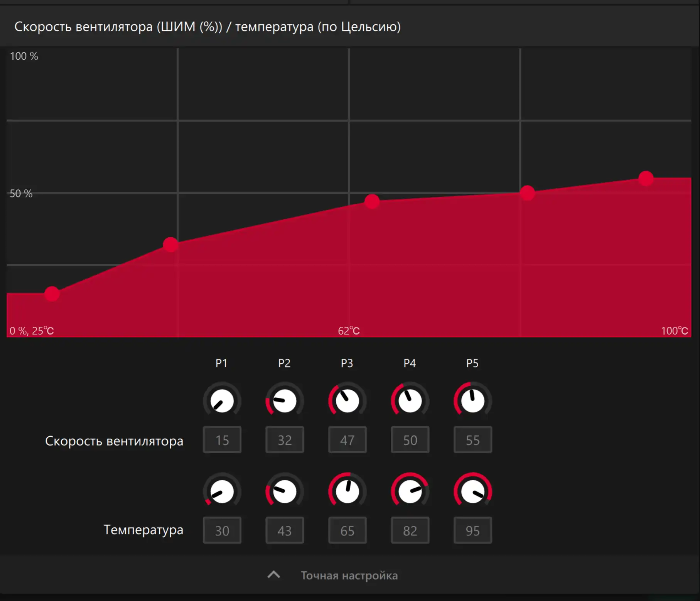Select the fan speed field showing 47
The width and height of the screenshot is (700, 601).
tap(347, 440)
